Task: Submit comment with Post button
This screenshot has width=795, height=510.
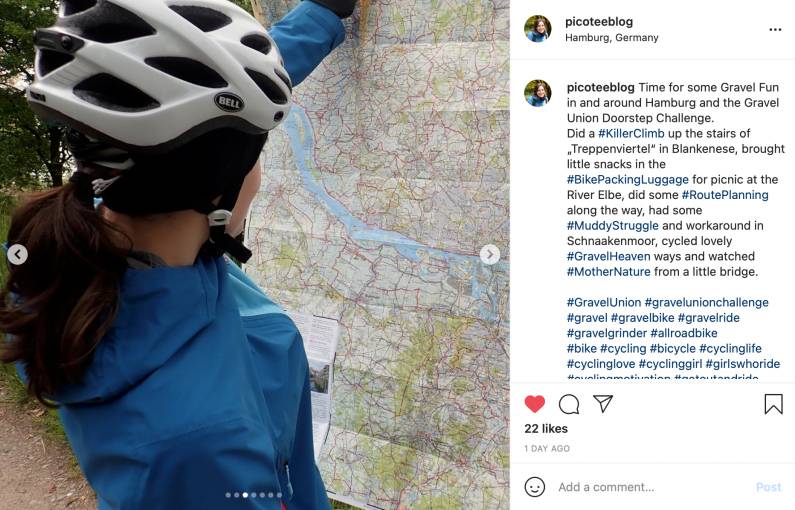Action: click(x=769, y=487)
